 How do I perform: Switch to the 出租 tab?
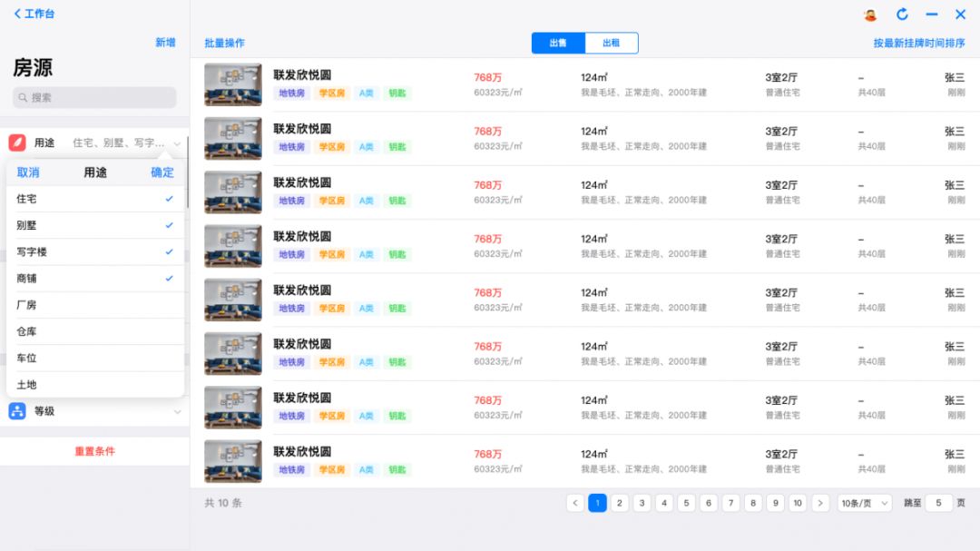(612, 44)
